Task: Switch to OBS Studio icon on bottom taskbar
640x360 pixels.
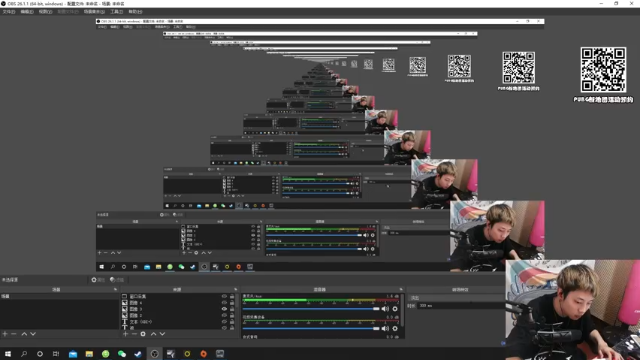Action: (154, 354)
